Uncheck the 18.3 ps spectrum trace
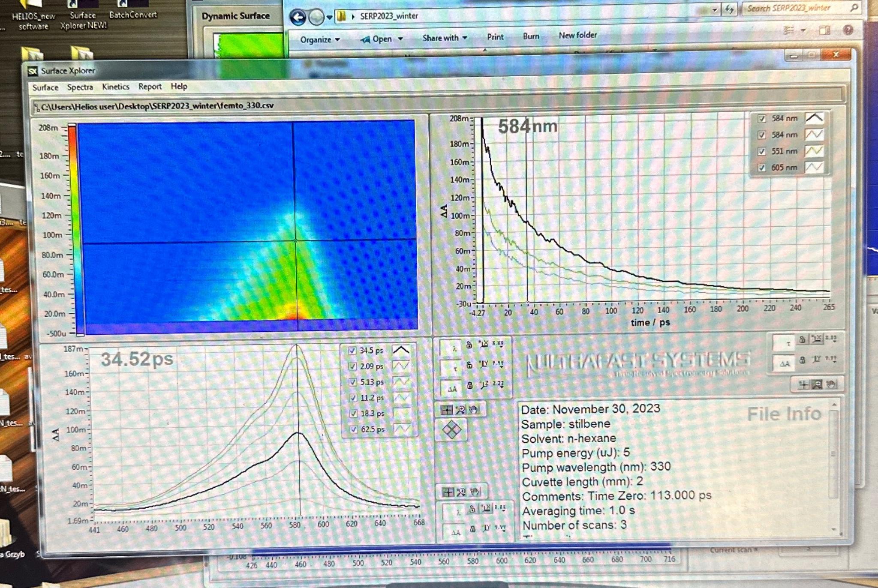The height and width of the screenshot is (588, 878). coord(353,413)
